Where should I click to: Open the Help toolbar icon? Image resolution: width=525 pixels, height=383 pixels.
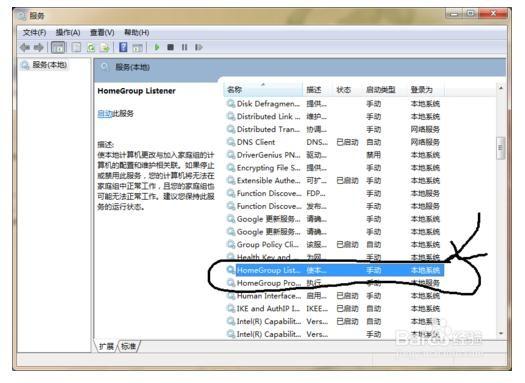(123, 47)
